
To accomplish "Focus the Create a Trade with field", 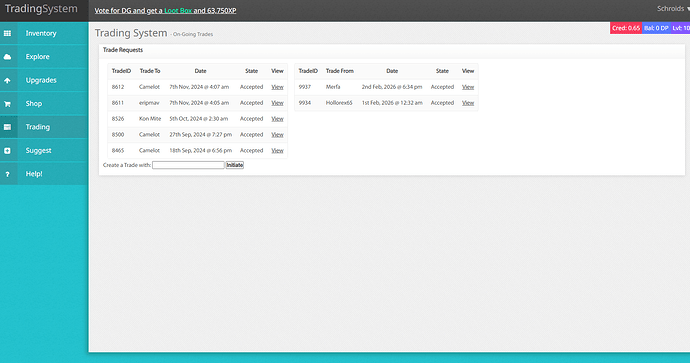I will pos(188,165).
